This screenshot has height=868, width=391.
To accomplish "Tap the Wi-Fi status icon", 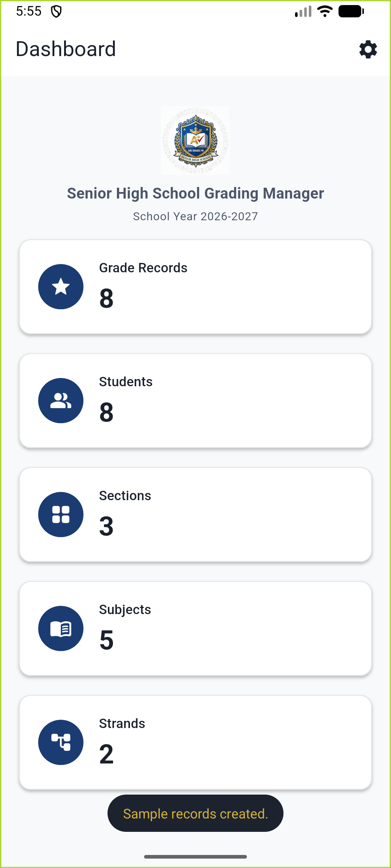I will click(325, 11).
